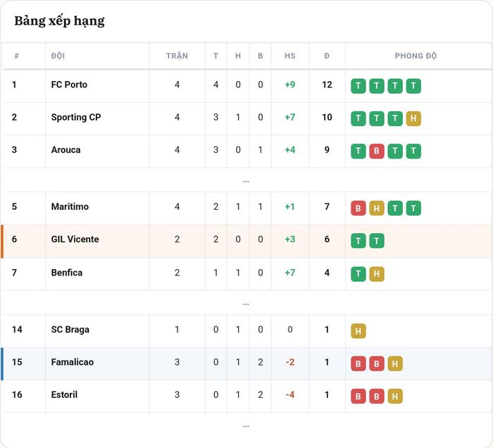Viewport: 493px width, 448px height.
Task: Sort by the TRẬN column header
Action: (x=177, y=56)
